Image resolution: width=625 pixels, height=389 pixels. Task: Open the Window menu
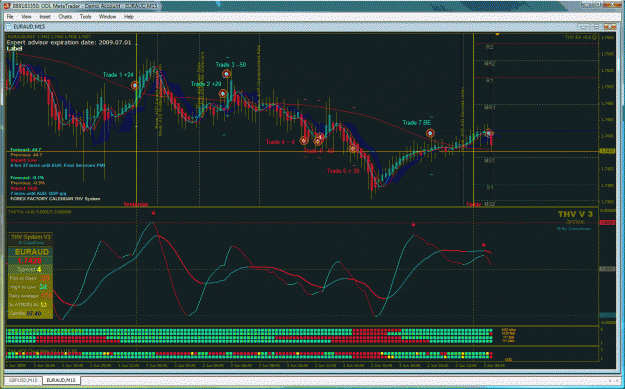pos(107,17)
